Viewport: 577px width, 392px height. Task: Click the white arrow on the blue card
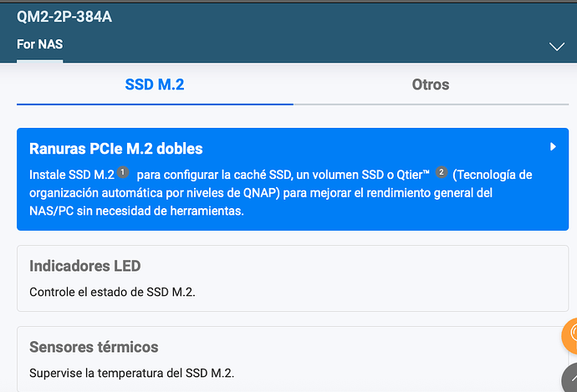click(553, 147)
